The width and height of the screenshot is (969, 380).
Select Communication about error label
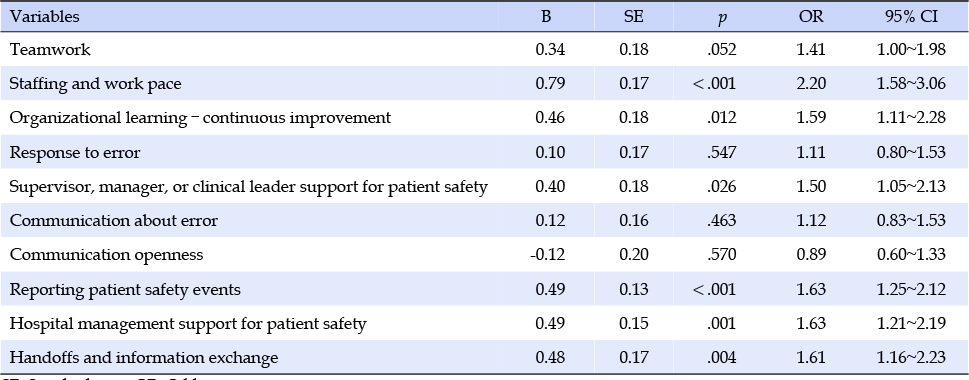(114, 221)
